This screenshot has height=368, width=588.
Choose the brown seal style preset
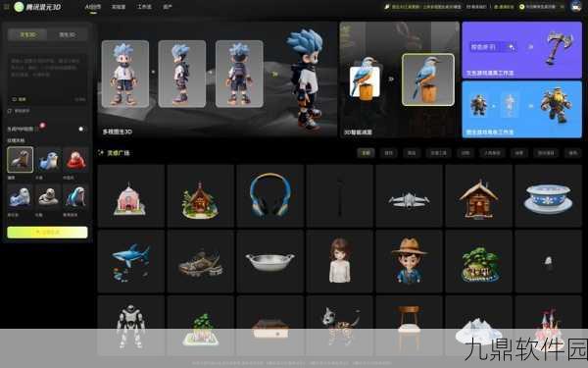[20, 160]
